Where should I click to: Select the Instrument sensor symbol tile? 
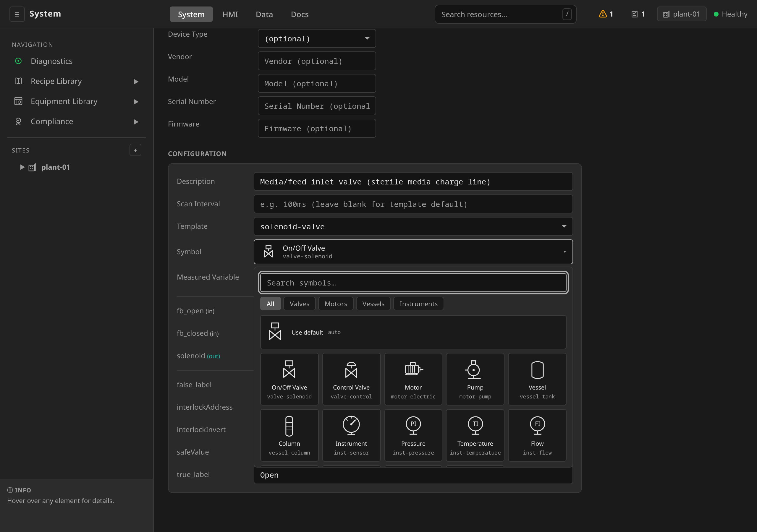(351, 435)
